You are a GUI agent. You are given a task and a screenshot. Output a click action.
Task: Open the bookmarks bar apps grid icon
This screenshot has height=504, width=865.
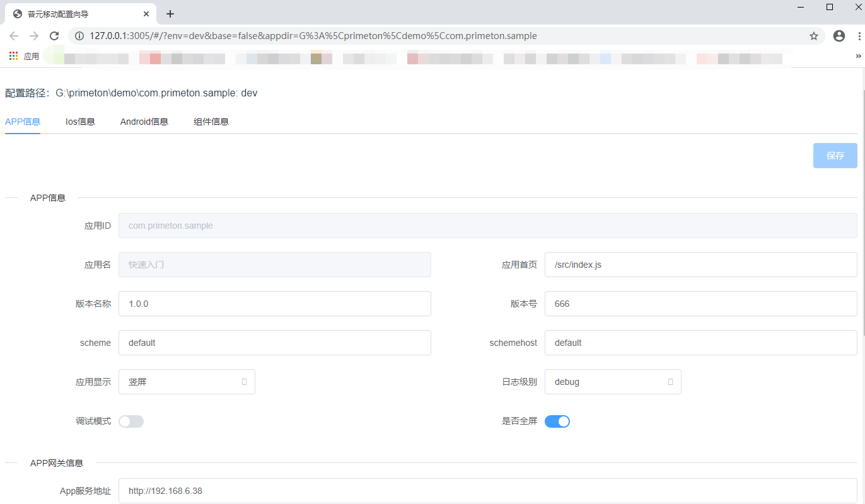14,56
